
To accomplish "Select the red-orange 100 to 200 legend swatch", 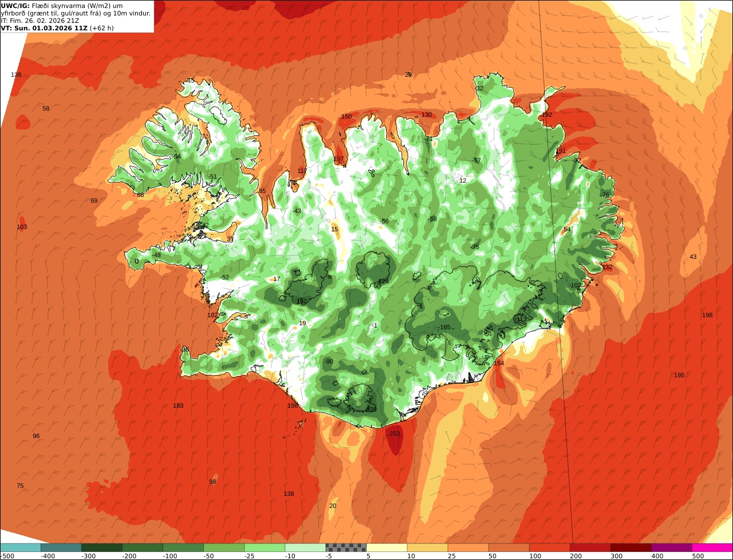I will click(549, 548).
